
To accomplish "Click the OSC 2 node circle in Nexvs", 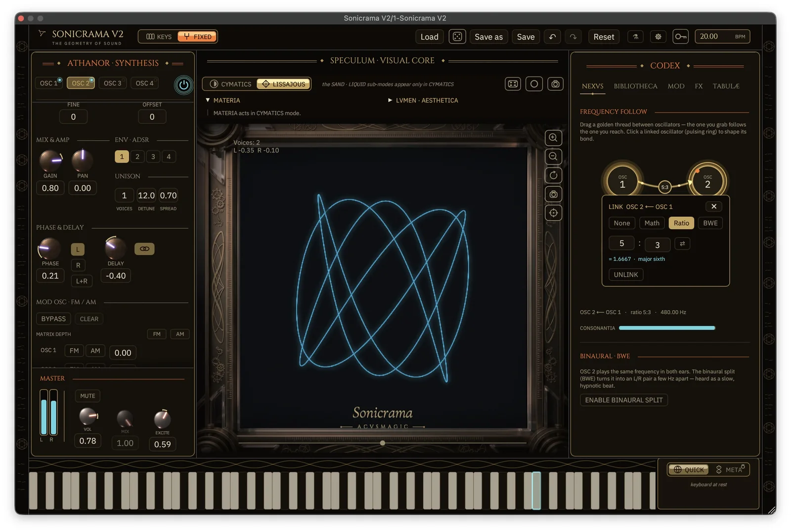I will coord(707,181).
